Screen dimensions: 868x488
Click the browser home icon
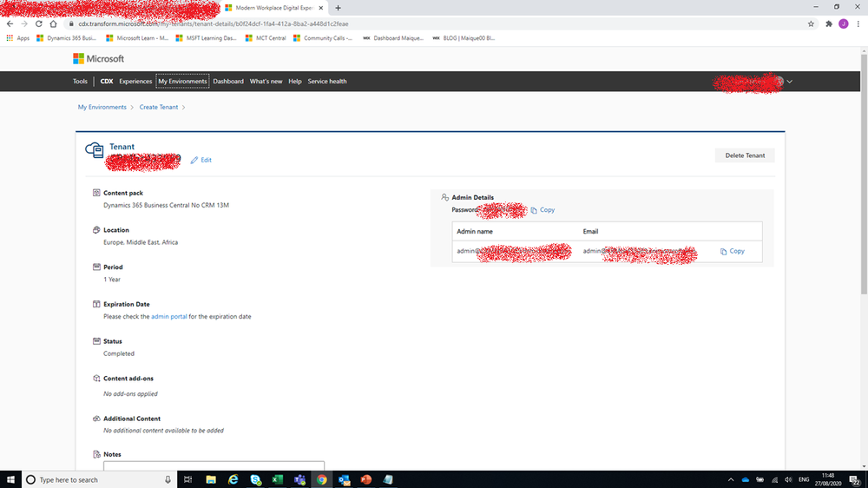click(x=53, y=23)
